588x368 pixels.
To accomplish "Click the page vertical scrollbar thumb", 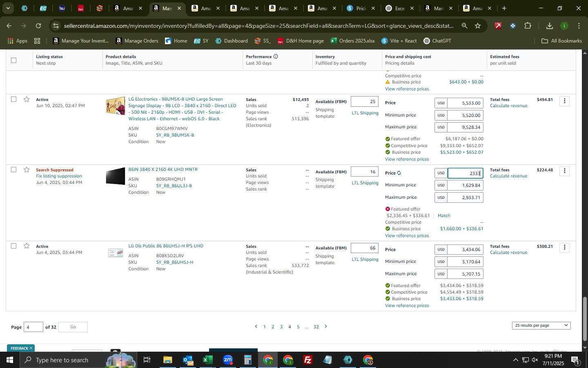I will pyautogui.click(x=585, y=319).
